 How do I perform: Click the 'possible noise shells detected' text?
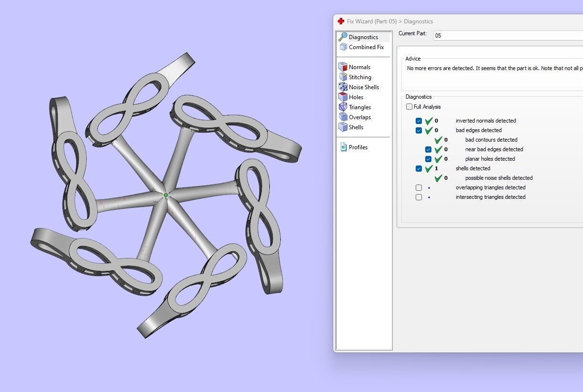[x=499, y=178]
